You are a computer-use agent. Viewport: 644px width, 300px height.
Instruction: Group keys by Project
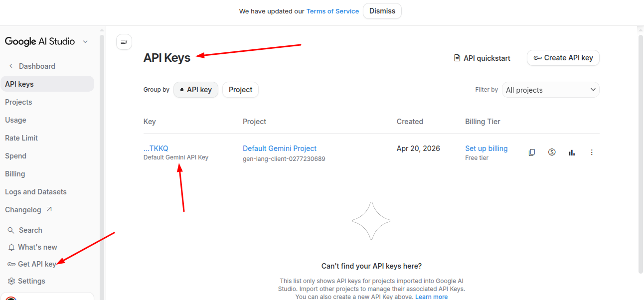click(x=240, y=90)
